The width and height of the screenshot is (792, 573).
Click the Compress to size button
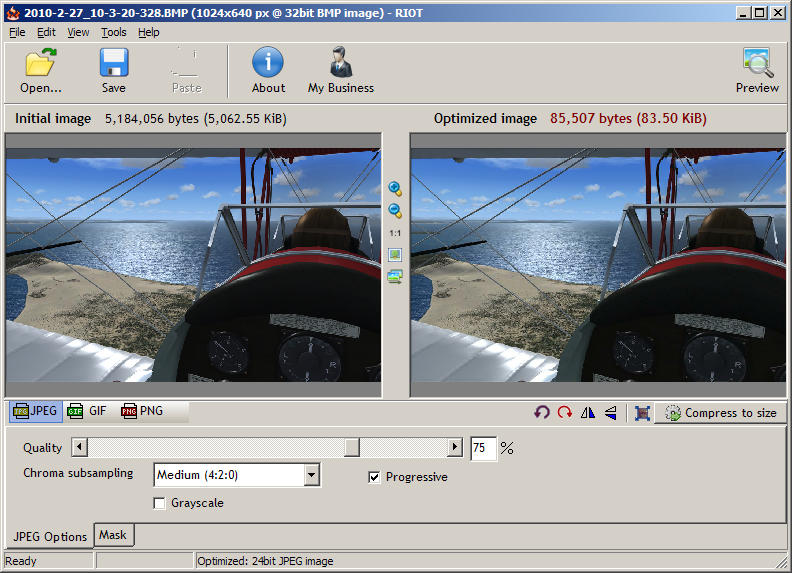click(x=721, y=412)
